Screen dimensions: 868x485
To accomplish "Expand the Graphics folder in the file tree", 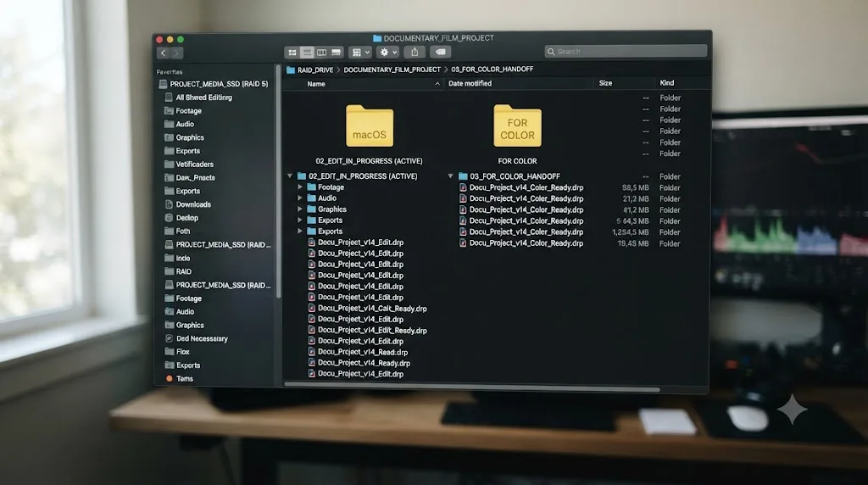I will pos(300,209).
